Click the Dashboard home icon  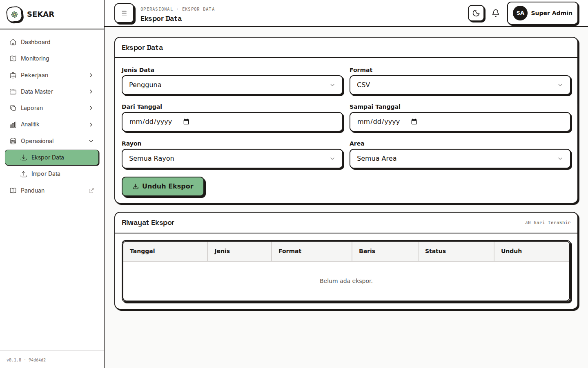(x=13, y=42)
